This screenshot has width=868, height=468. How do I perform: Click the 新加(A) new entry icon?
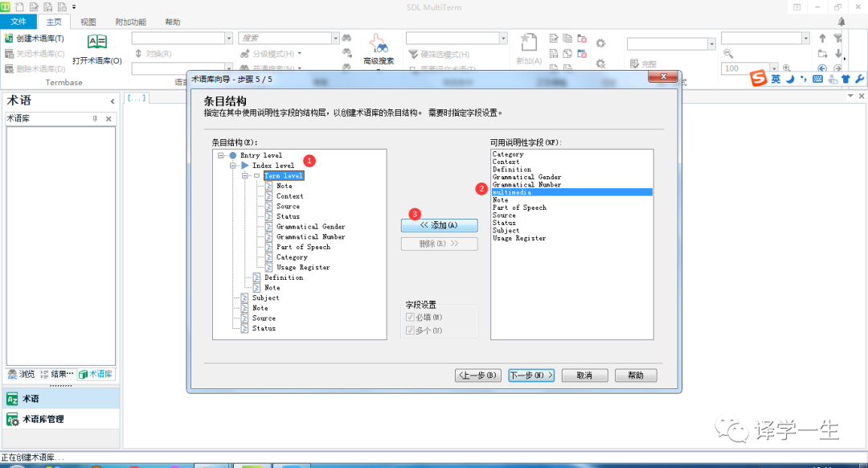(529, 43)
